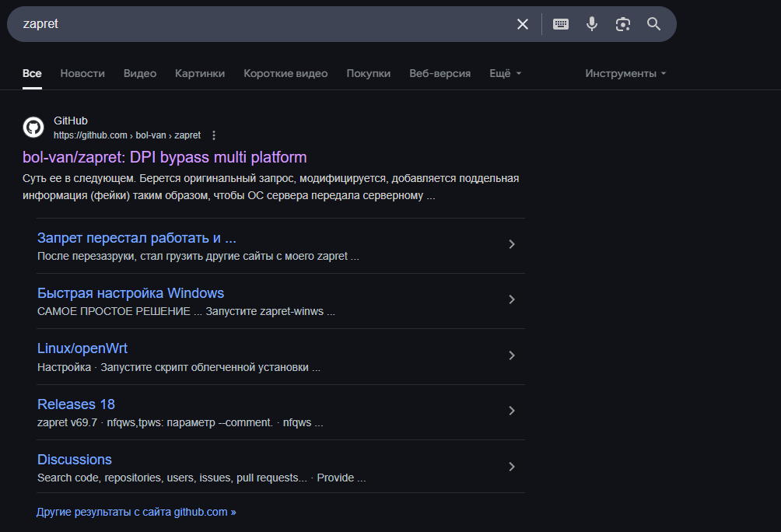Viewport: 781px width, 532px height.
Task: Open the Linux/openWrt sitelink
Action: 82,348
